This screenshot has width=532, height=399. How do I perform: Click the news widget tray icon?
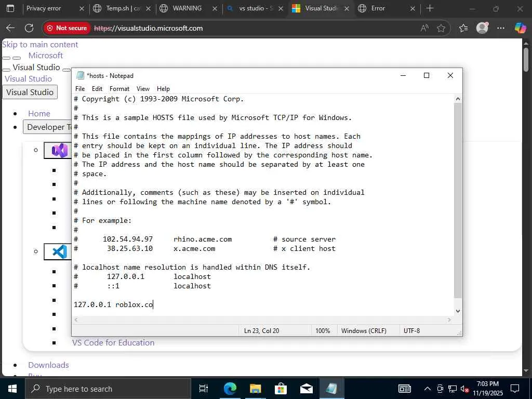click(404, 389)
